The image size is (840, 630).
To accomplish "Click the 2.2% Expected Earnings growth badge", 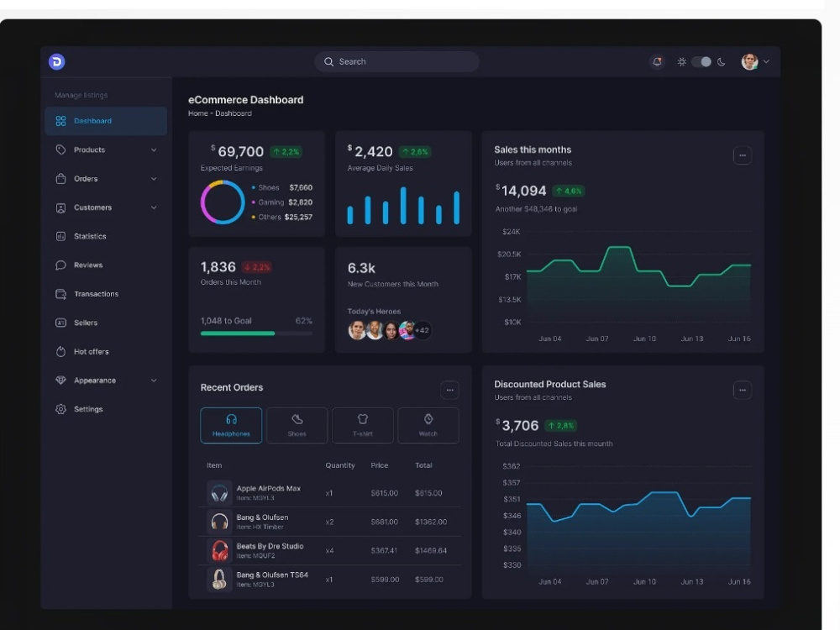I will [286, 152].
